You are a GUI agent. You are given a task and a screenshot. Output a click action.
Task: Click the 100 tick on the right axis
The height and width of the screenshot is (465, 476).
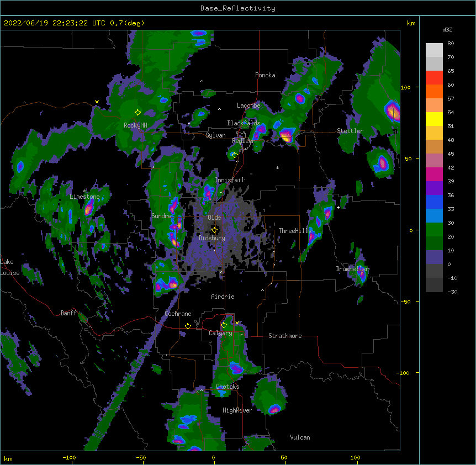tap(405, 87)
